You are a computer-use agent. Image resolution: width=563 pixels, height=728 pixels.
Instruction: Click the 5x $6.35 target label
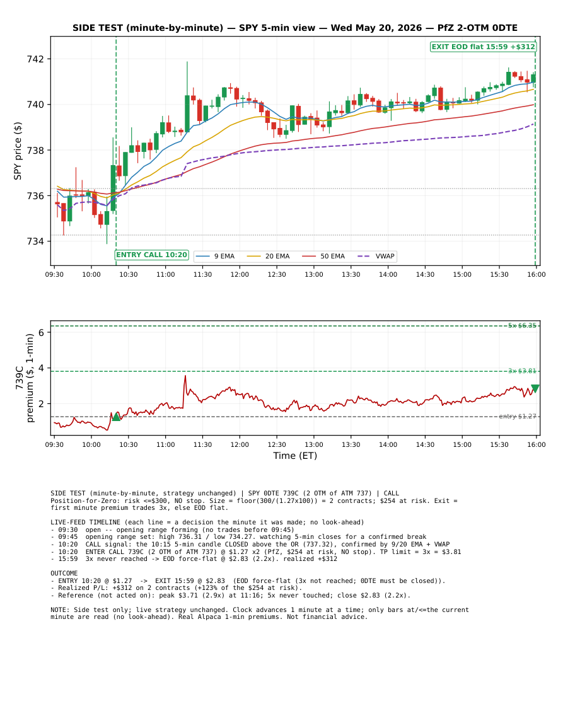pos(522,325)
